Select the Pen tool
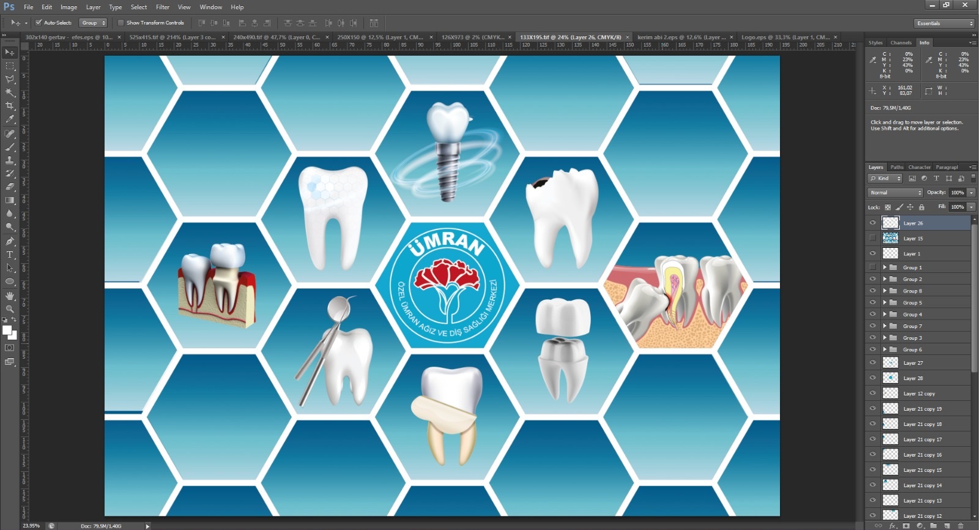 click(x=10, y=241)
